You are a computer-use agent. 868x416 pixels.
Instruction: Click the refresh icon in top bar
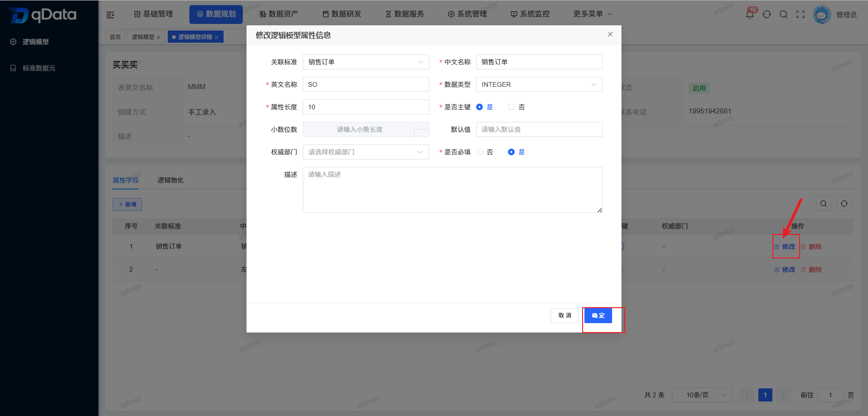click(x=767, y=15)
